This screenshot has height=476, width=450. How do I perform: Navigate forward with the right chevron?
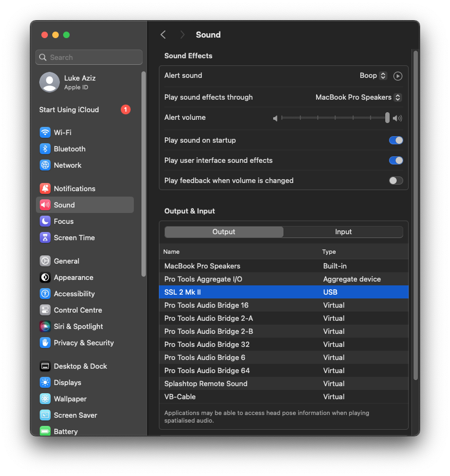pos(182,35)
